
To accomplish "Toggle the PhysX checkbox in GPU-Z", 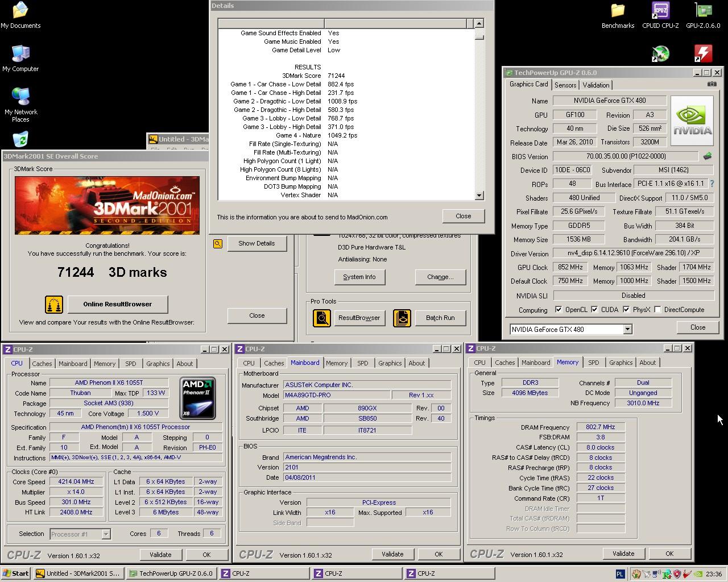I will [626, 310].
